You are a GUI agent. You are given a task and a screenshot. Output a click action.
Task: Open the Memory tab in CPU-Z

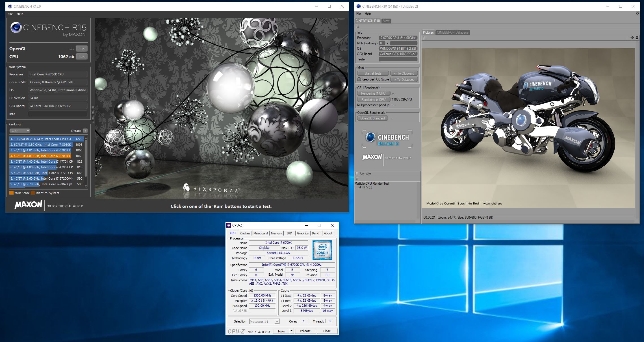[x=276, y=233]
